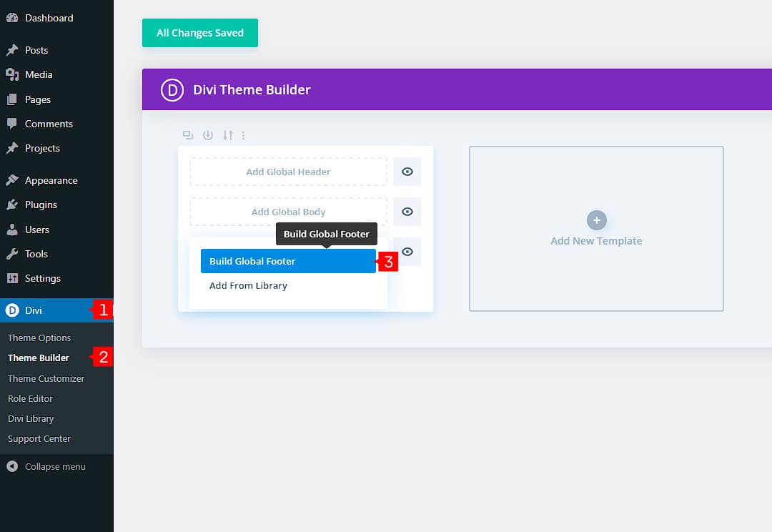772x532 pixels.
Task: Select the duplicate template icon in the toolbar
Action: click(x=187, y=135)
